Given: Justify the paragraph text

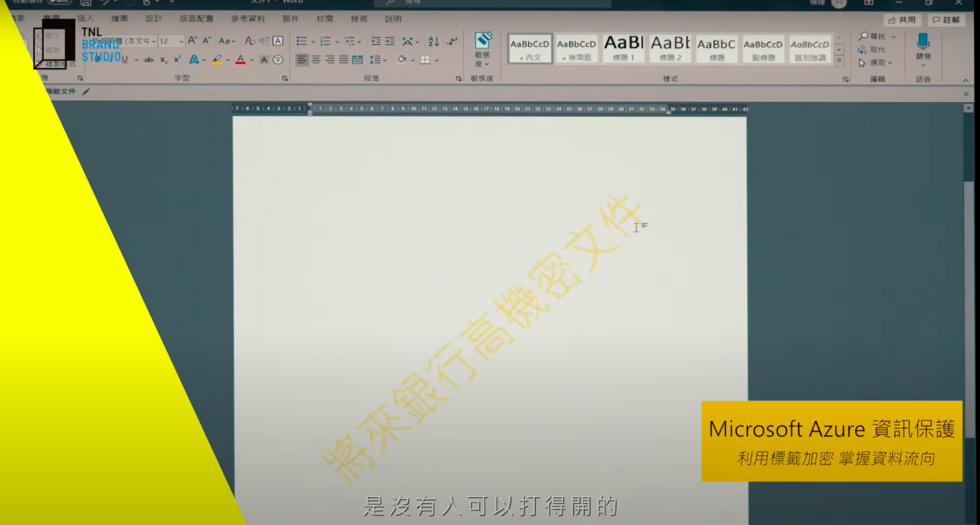Looking at the screenshot, I should 344,60.
